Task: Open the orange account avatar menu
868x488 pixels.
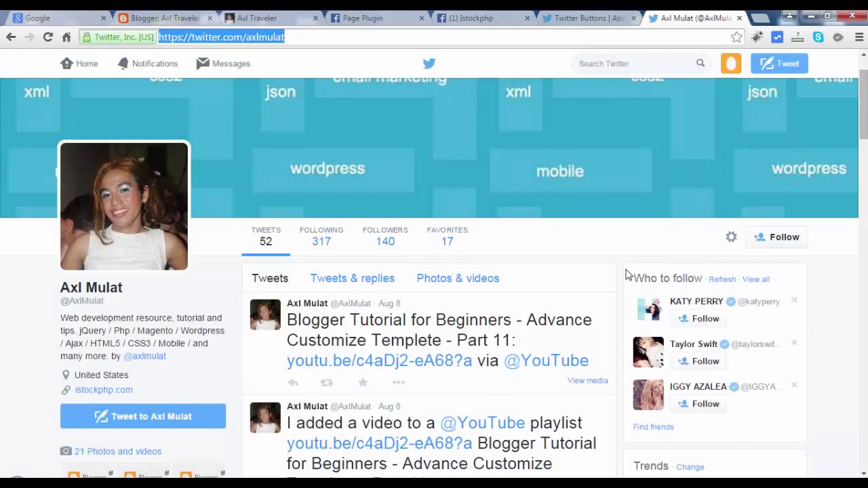Action: point(731,64)
